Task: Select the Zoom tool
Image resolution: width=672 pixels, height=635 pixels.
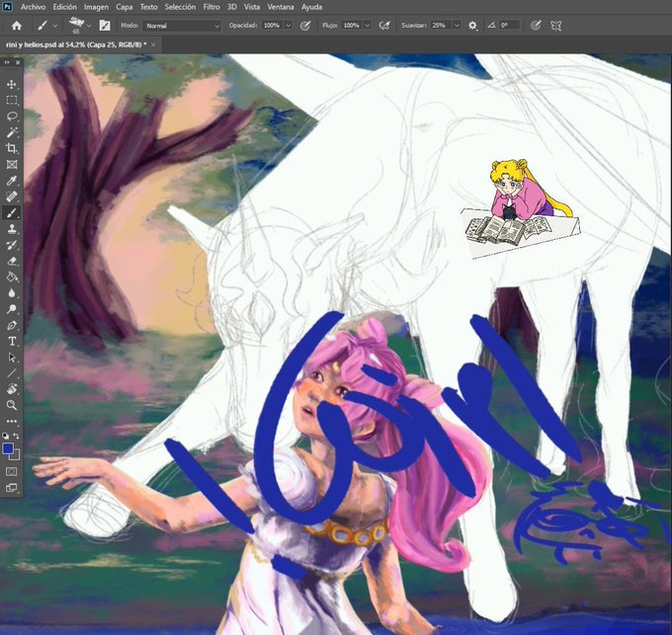Action: point(12,405)
